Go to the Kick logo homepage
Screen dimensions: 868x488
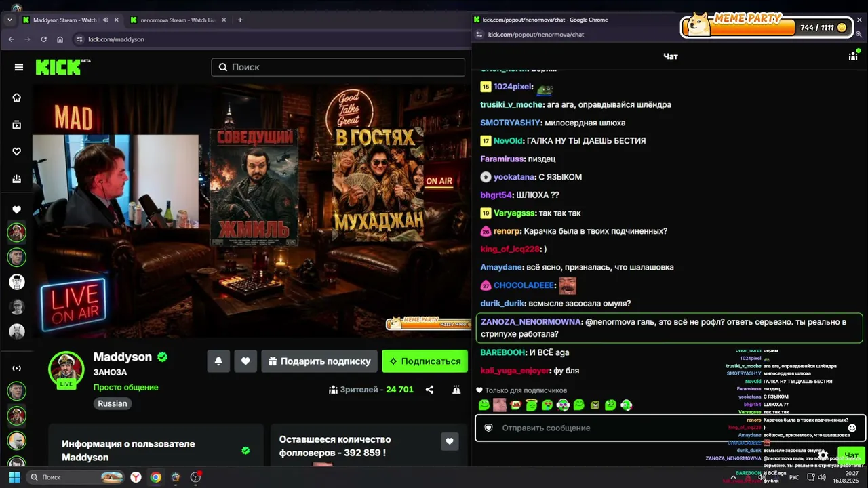click(x=62, y=66)
